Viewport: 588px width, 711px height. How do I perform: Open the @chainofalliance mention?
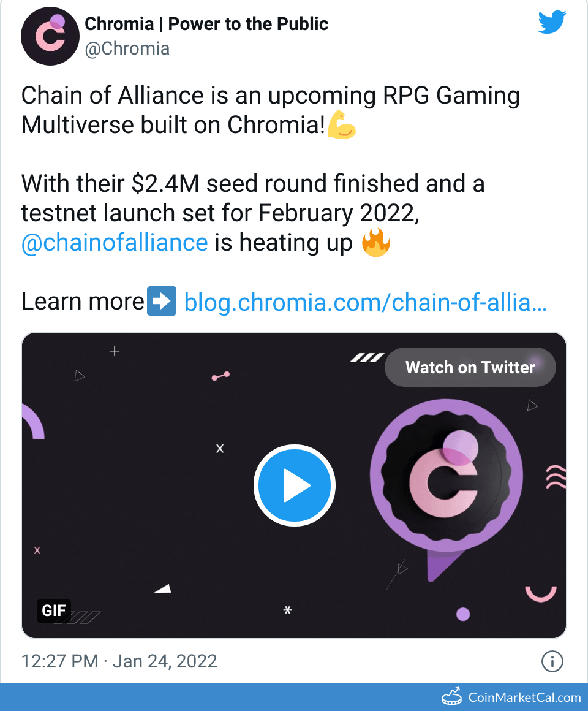115,243
